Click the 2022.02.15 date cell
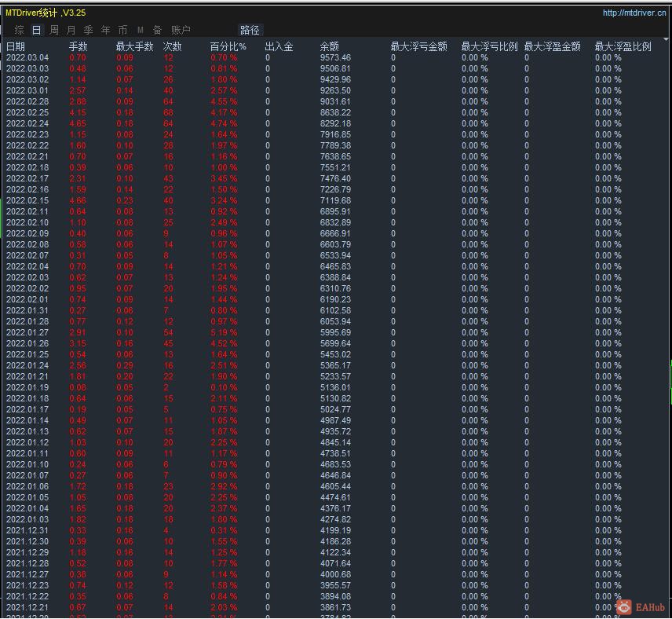672x619 pixels. tap(27, 201)
